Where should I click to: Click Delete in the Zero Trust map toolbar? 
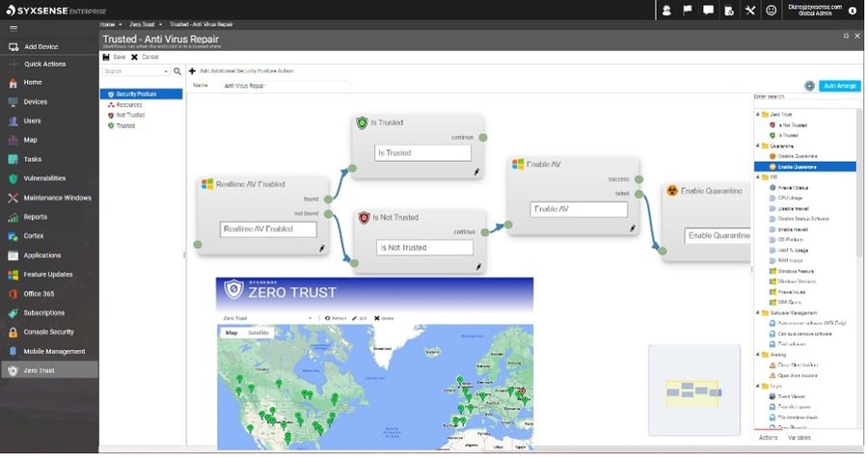click(384, 318)
